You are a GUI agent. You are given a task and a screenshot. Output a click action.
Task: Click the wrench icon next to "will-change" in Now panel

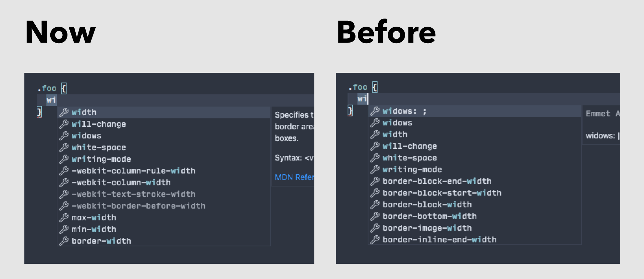tap(64, 124)
